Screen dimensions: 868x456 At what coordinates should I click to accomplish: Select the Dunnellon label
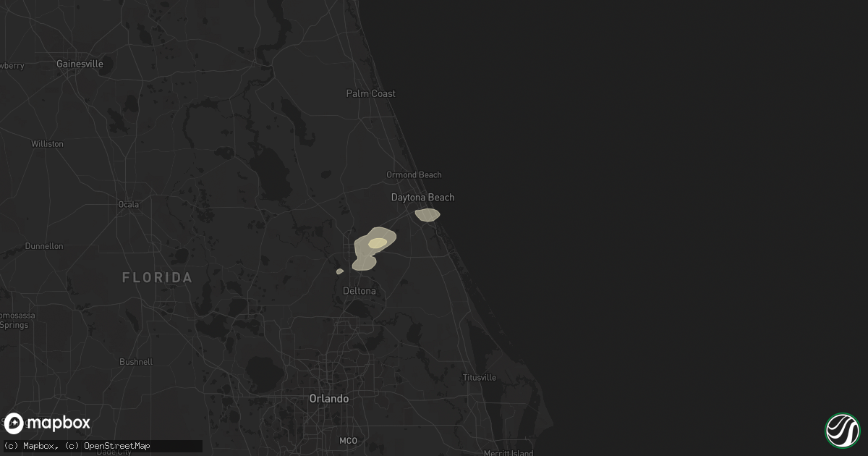pyautogui.click(x=44, y=246)
